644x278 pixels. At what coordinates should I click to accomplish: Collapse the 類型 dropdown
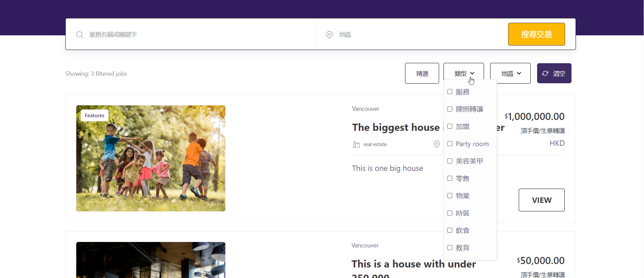(464, 73)
